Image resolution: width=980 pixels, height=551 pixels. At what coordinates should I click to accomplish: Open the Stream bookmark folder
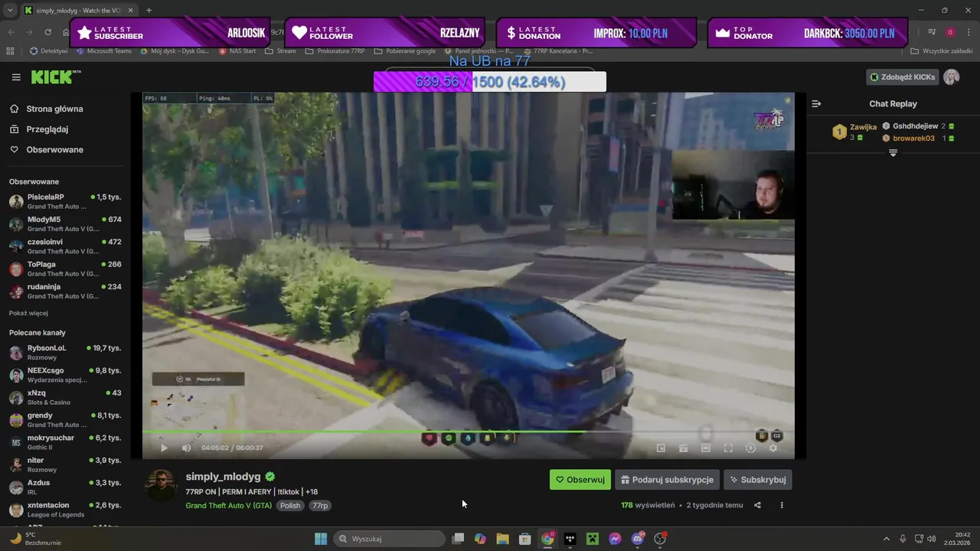[280, 51]
